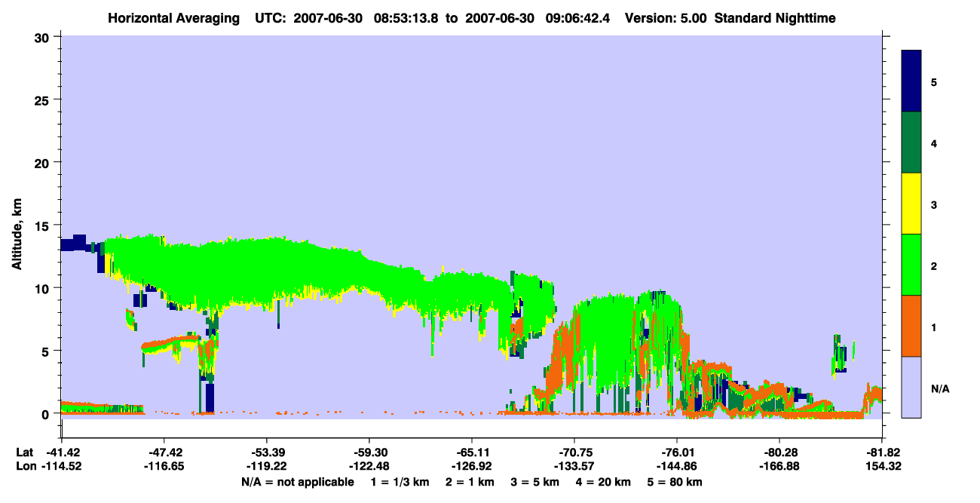The height and width of the screenshot is (503, 980).
Task: Click latitude value -70.75
Action: (574, 452)
